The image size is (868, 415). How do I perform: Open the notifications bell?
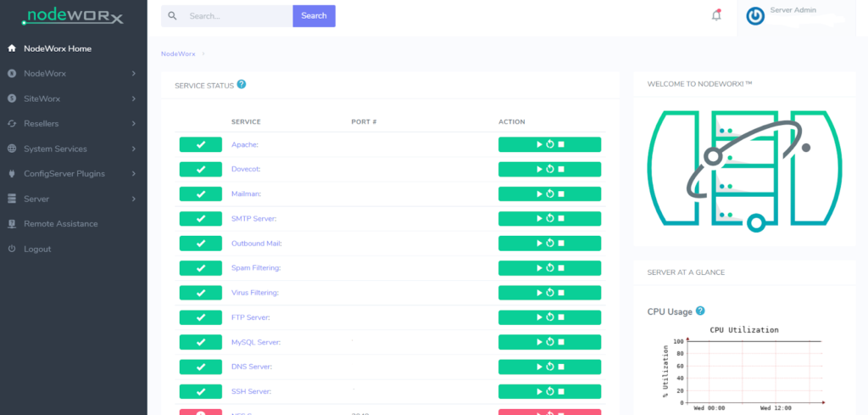716,15
